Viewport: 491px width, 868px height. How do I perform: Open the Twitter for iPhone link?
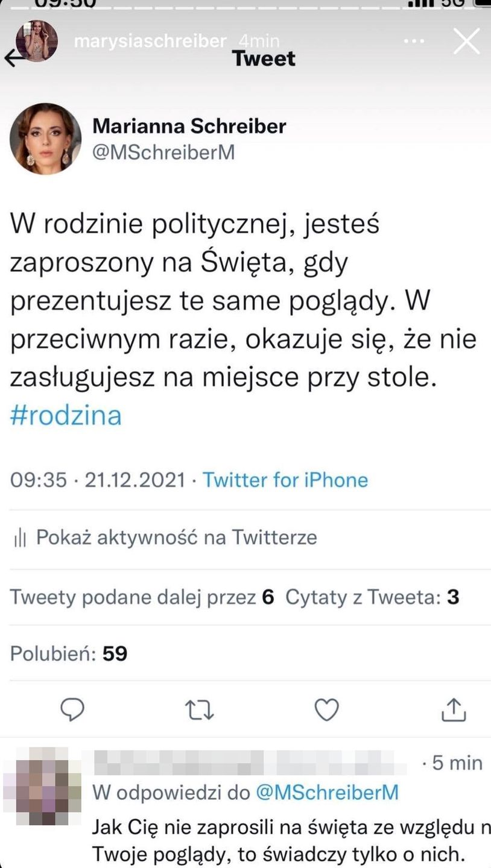(x=285, y=480)
